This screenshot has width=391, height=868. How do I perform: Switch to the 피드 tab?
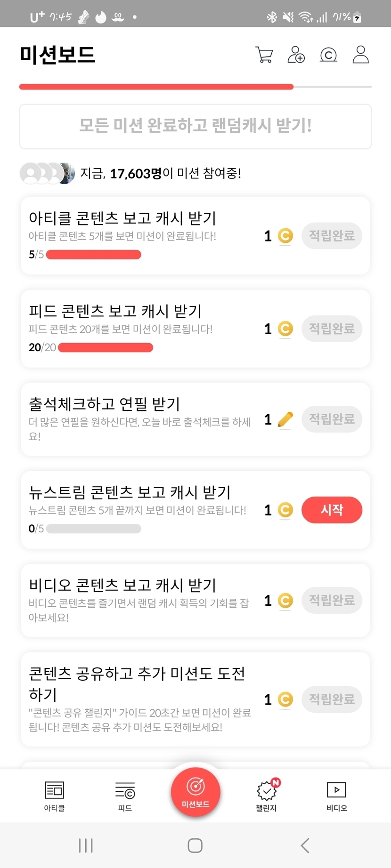(x=125, y=796)
